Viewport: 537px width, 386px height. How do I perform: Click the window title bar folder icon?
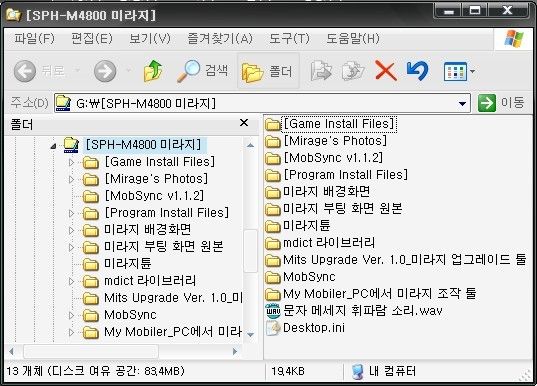tap(14, 14)
